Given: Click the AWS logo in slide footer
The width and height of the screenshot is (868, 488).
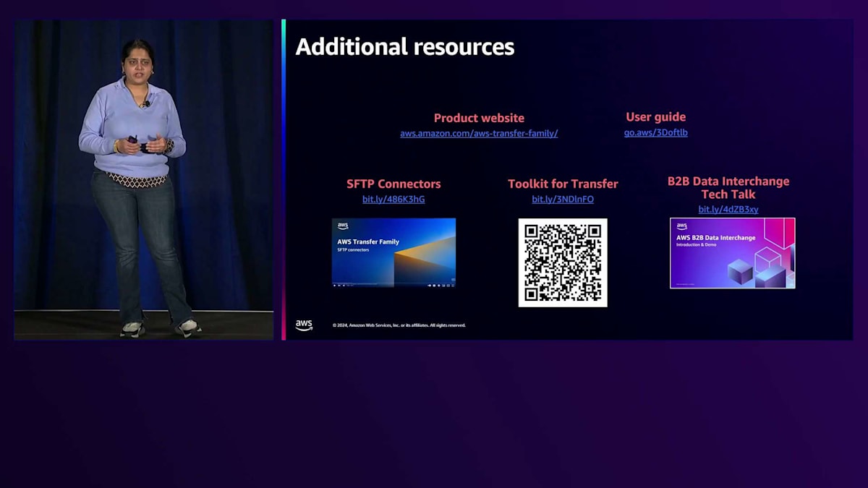Looking at the screenshot, I should coord(304,325).
